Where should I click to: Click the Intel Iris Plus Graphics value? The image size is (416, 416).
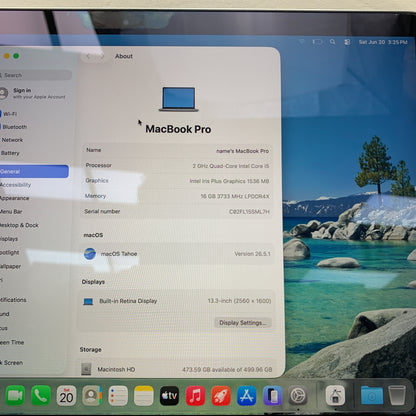pyautogui.click(x=229, y=181)
